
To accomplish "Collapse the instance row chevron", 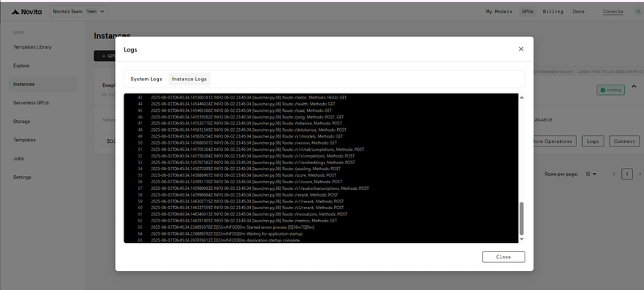I will (x=634, y=86).
